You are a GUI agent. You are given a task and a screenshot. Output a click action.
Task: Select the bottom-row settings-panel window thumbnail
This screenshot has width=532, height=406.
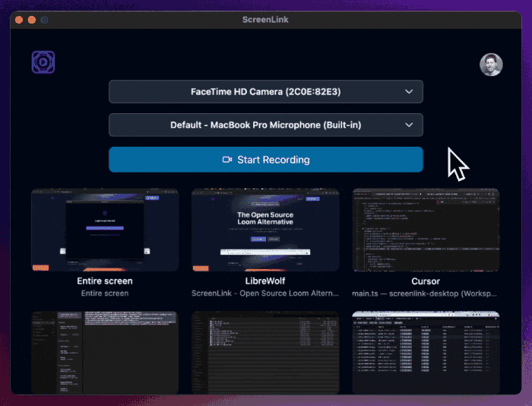(105, 353)
